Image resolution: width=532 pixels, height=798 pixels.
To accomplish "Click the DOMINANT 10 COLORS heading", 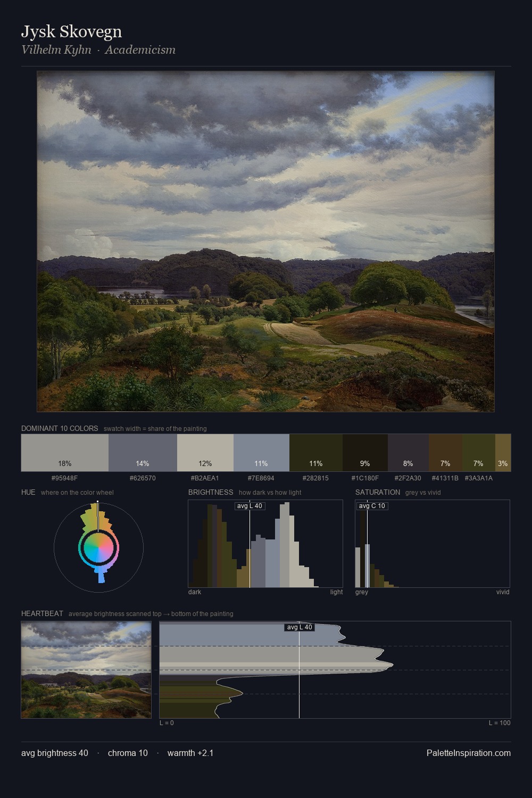I will [60, 428].
